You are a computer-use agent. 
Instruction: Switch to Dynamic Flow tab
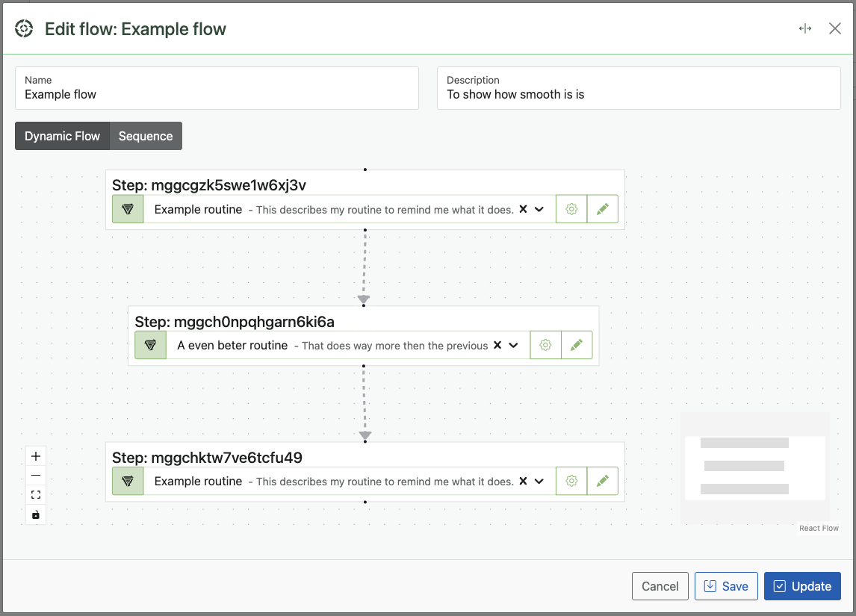click(x=62, y=136)
